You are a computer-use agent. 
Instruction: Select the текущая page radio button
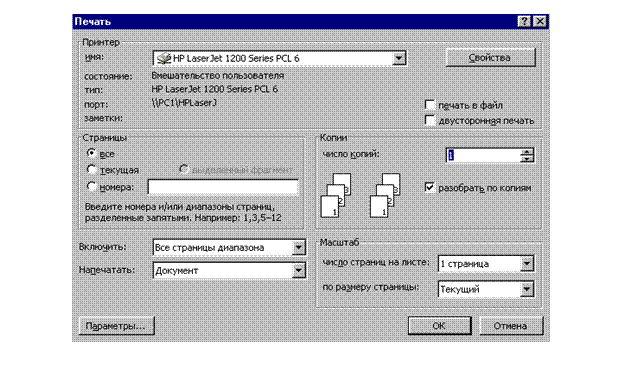pos(91,170)
